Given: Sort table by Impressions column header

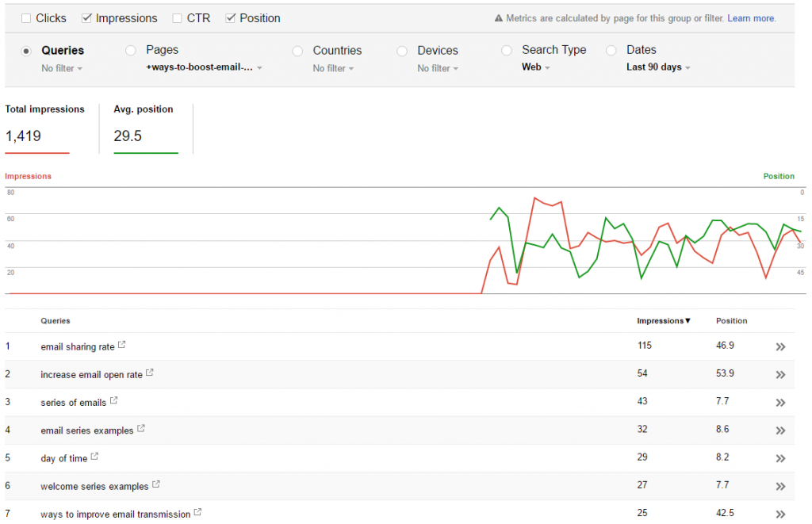Looking at the screenshot, I should (x=664, y=321).
